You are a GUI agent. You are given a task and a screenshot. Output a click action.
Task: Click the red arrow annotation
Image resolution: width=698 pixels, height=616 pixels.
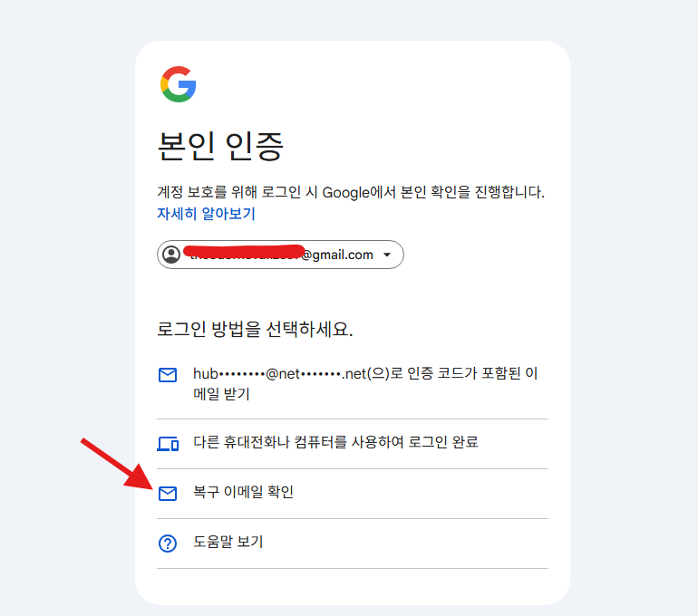coord(116,462)
